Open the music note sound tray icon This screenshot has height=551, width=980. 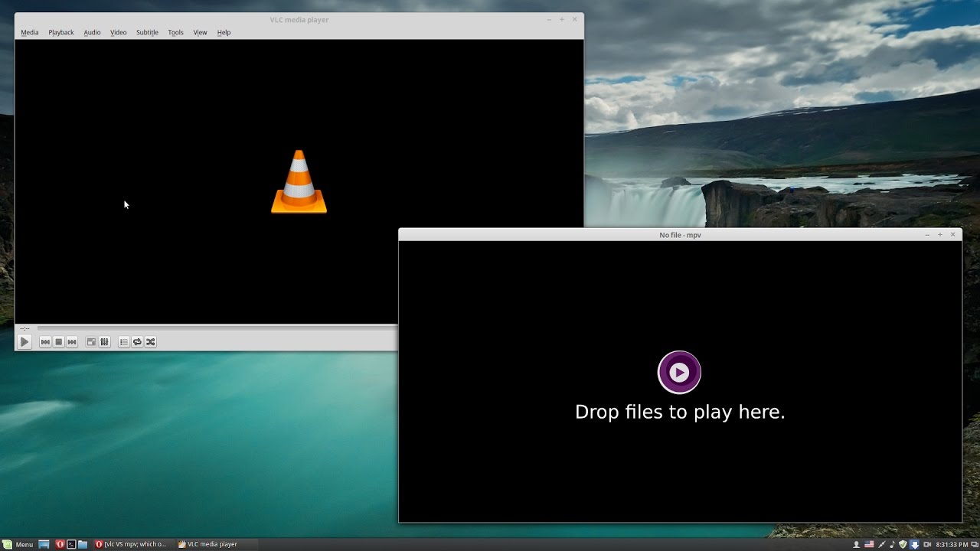pos(892,544)
